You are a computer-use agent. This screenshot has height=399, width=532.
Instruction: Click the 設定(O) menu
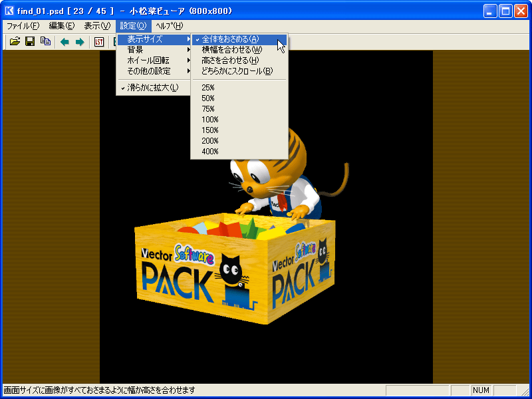133,26
